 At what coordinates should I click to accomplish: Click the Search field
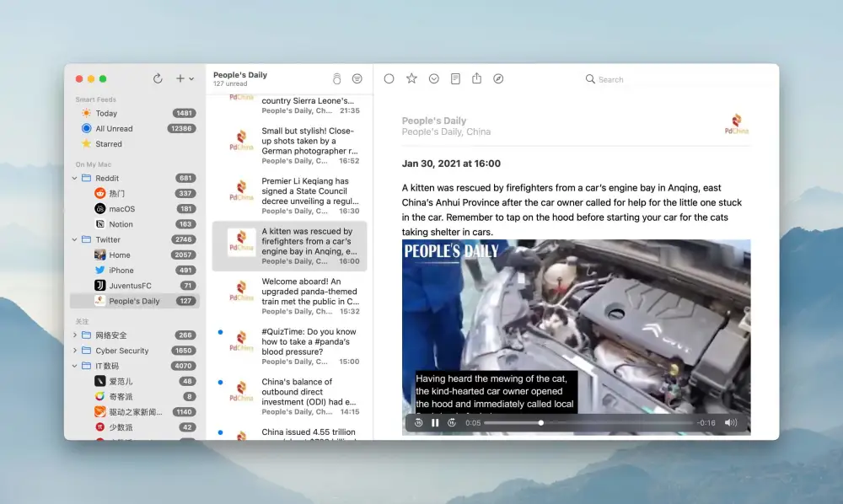click(667, 79)
